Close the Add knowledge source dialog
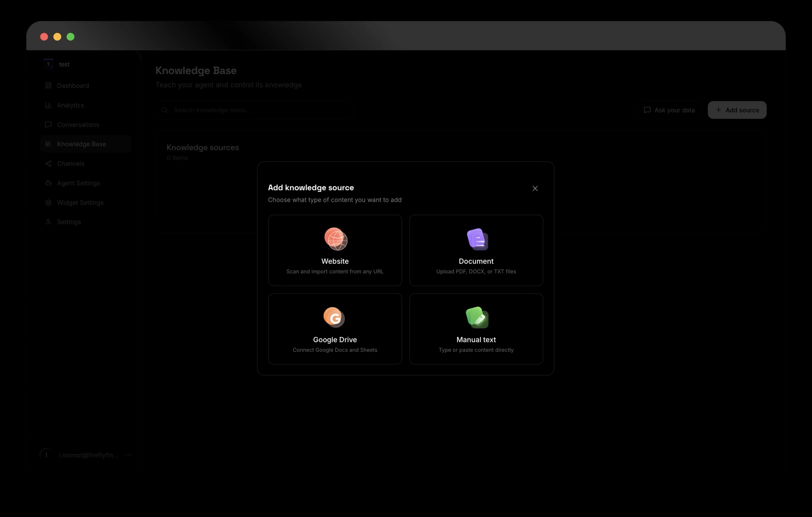 [535, 188]
